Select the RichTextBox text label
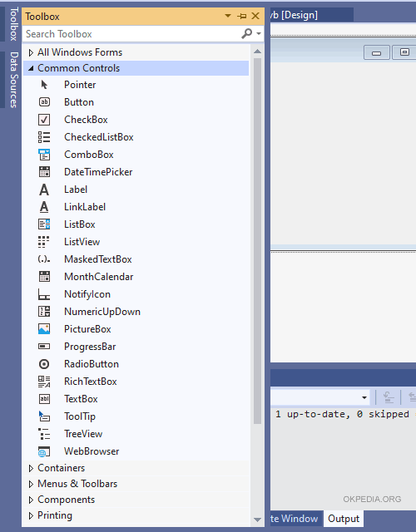The height and width of the screenshot is (532, 416). point(91,382)
